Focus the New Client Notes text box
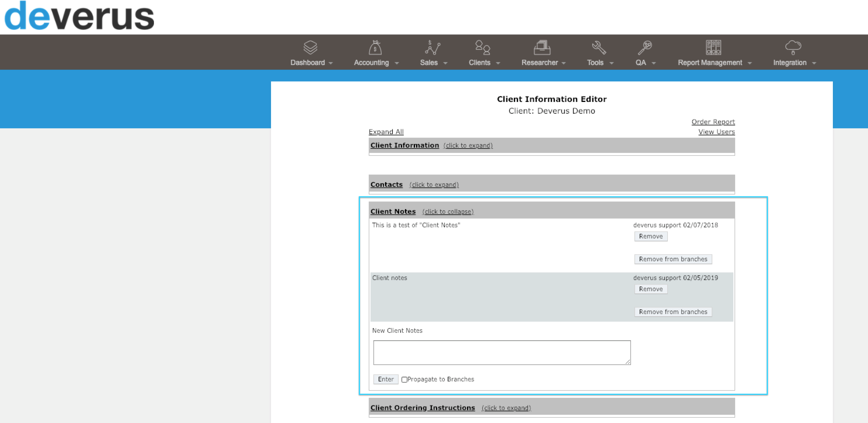This screenshot has height=423, width=868. coord(502,353)
